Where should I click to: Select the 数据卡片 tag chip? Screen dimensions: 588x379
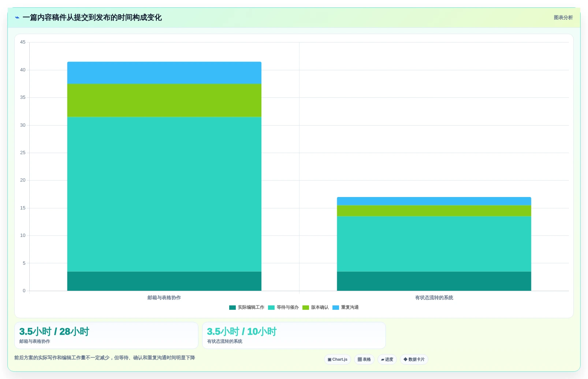tap(414, 360)
